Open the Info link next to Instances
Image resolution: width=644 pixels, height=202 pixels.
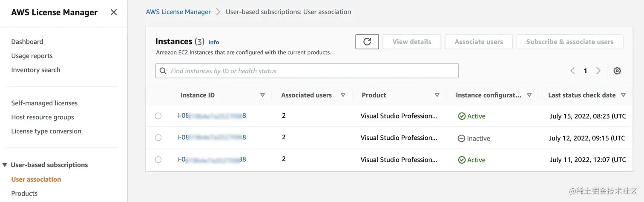point(214,42)
